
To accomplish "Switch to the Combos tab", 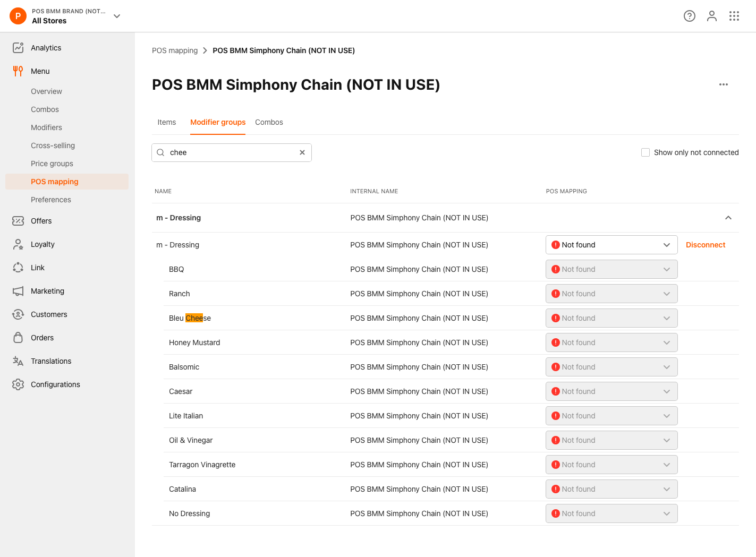I will coord(269,122).
